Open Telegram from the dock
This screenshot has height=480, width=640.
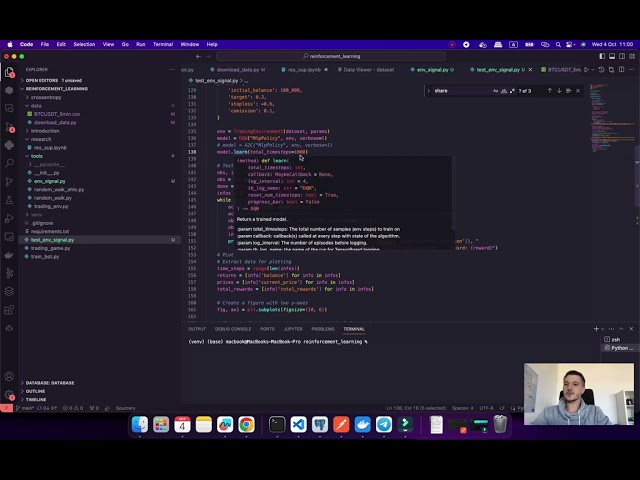coord(384,424)
